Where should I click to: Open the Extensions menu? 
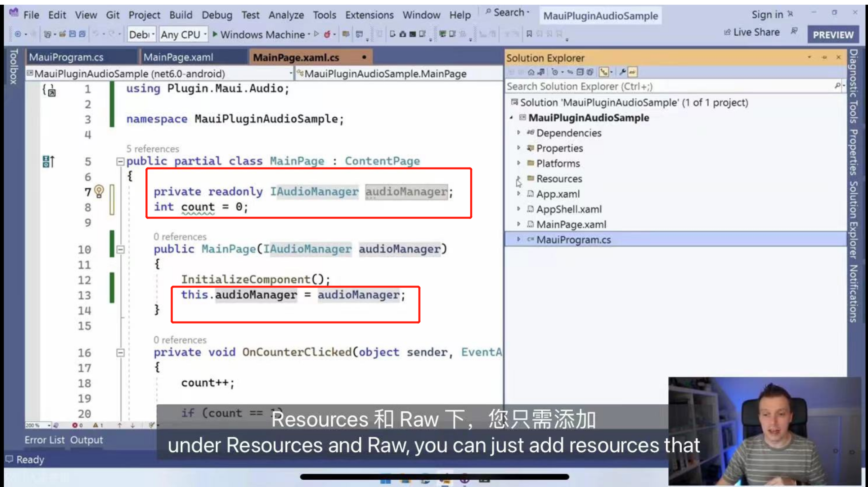(369, 15)
